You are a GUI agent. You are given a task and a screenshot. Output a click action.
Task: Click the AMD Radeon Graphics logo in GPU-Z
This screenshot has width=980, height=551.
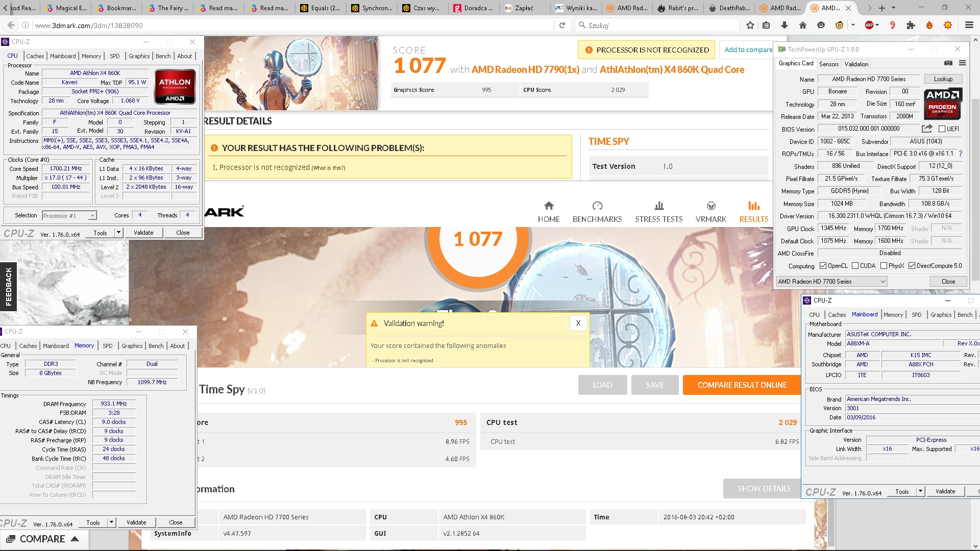(x=942, y=104)
